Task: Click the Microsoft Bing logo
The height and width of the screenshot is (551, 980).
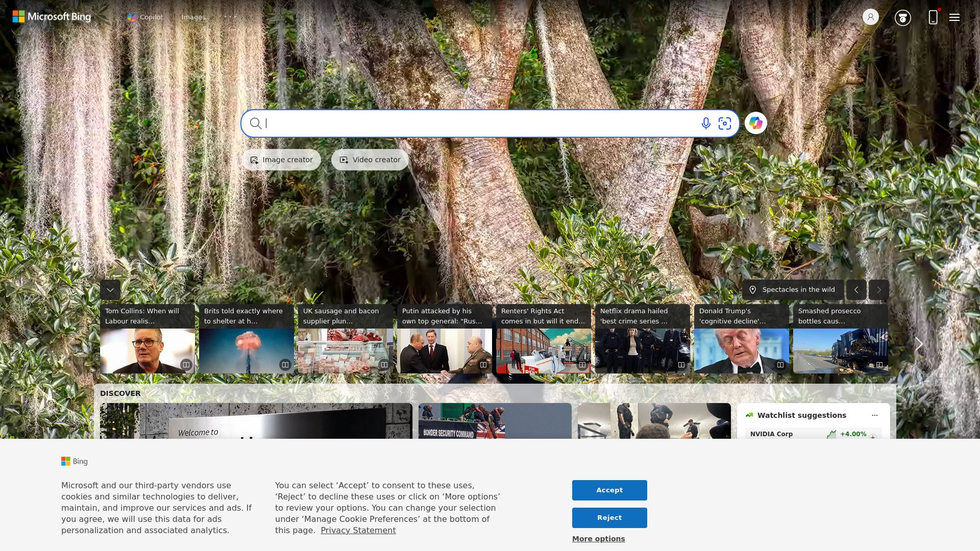Action: coord(51,16)
